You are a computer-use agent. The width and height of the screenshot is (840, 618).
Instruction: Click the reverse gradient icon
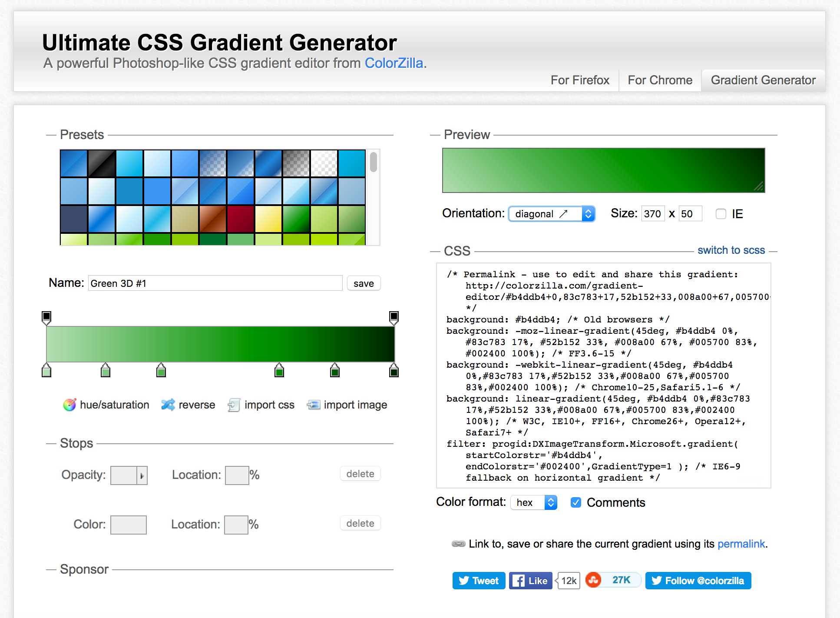[x=169, y=405]
